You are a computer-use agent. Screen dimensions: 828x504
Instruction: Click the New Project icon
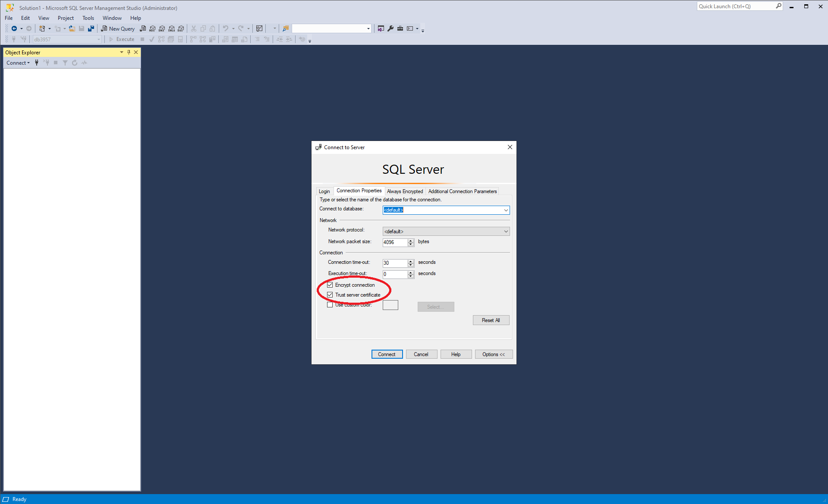pos(42,28)
